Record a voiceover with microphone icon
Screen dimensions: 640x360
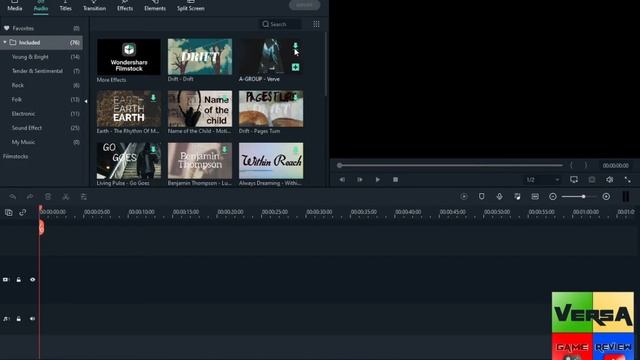pos(500,197)
